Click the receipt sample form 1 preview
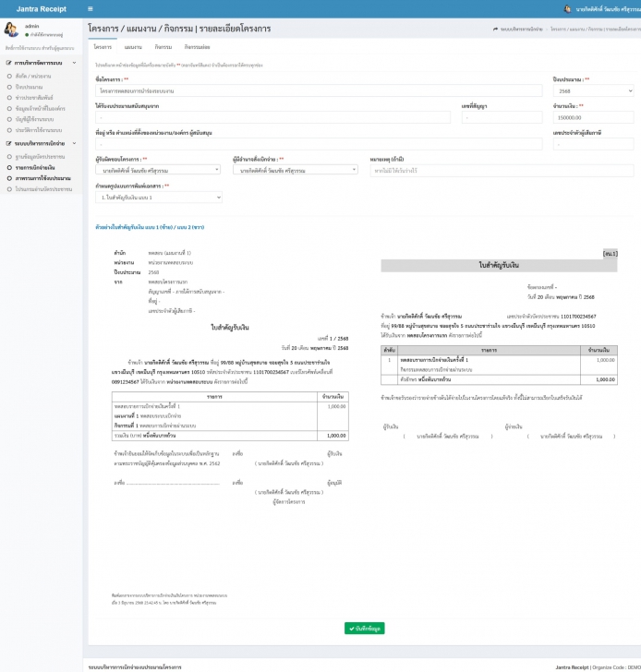This screenshot has width=641, height=672. pyautogui.click(x=230, y=426)
